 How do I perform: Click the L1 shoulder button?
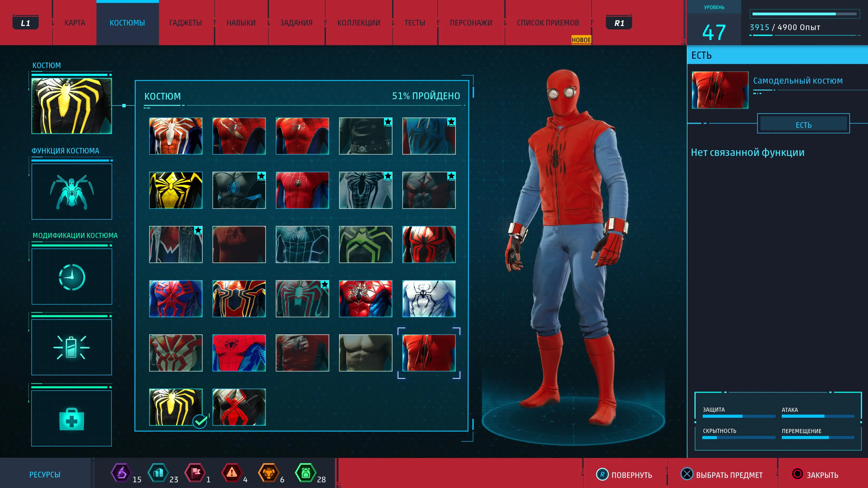pos(25,23)
